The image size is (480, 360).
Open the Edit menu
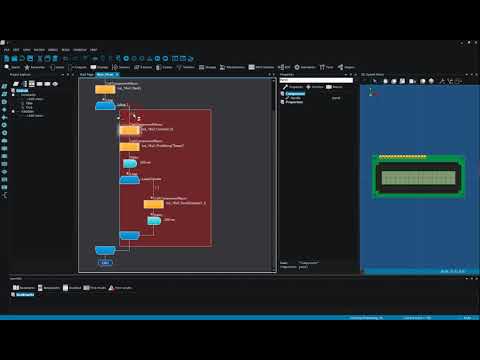click(16, 50)
